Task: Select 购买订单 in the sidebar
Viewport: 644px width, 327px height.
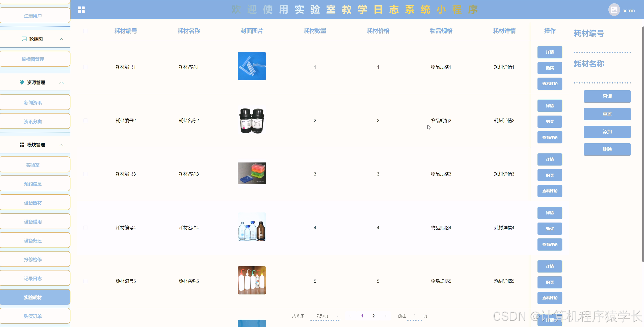Action: coord(35,316)
